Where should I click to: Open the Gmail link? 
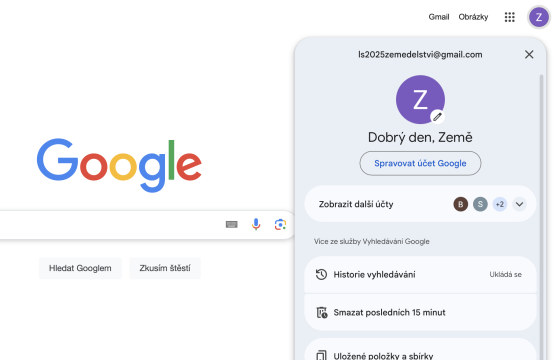[x=439, y=17]
